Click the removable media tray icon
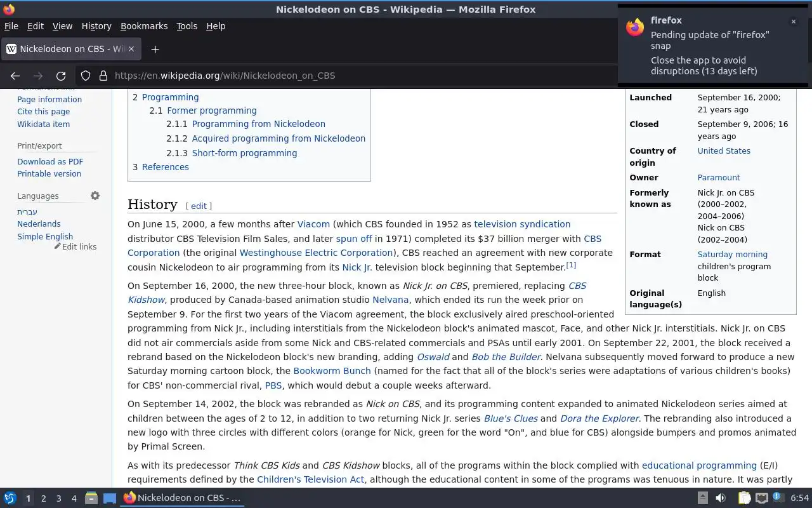Screen dimensions: 812x508 tap(703, 498)
